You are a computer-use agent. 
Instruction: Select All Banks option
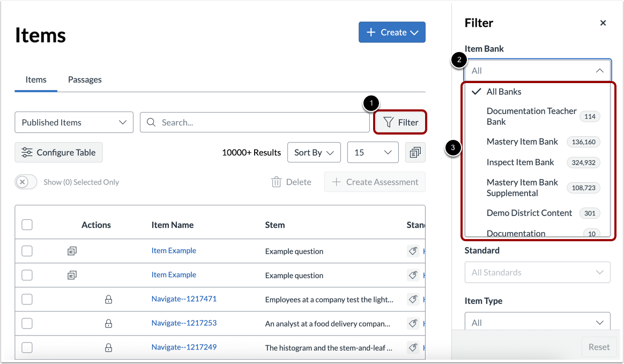pos(537,92)
